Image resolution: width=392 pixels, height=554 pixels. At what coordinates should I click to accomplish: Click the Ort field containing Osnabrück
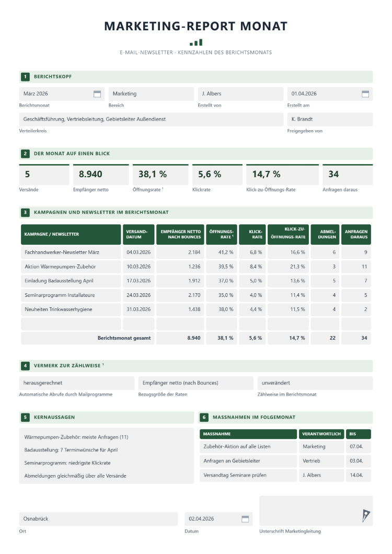click(x=98, y=520)
